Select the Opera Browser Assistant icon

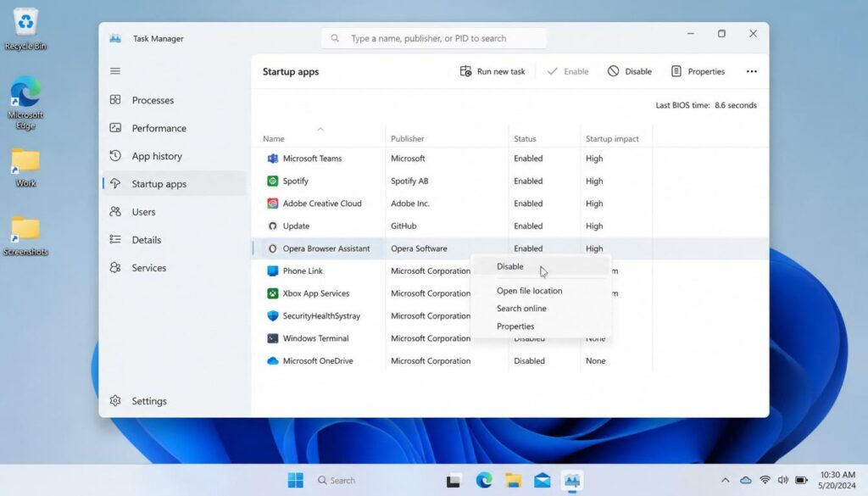272,248
